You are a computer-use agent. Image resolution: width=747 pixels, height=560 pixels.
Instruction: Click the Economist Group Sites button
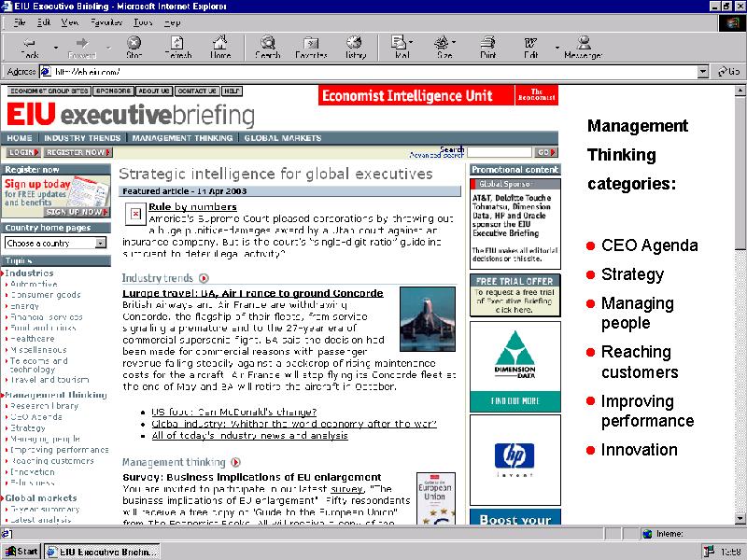pyautogui.click(x=49, y=91)
